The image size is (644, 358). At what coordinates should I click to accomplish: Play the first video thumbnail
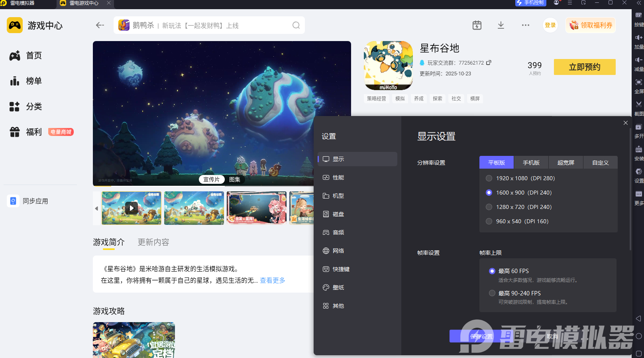pos(132,208)
